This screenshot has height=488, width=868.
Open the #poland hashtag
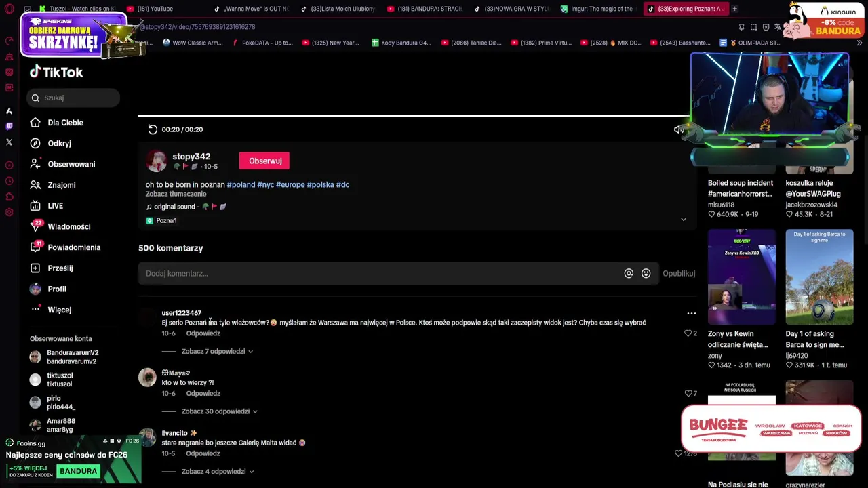pyautogui.click(x=241, y=184)
